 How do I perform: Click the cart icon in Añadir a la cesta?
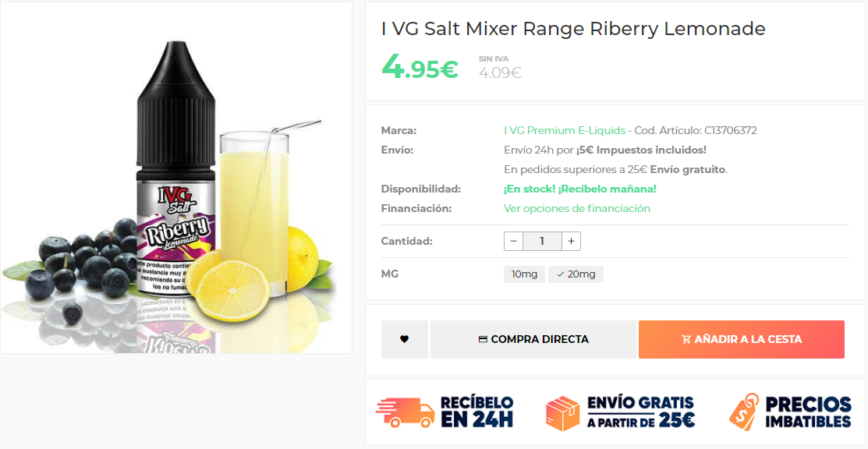tap(686, 339)
